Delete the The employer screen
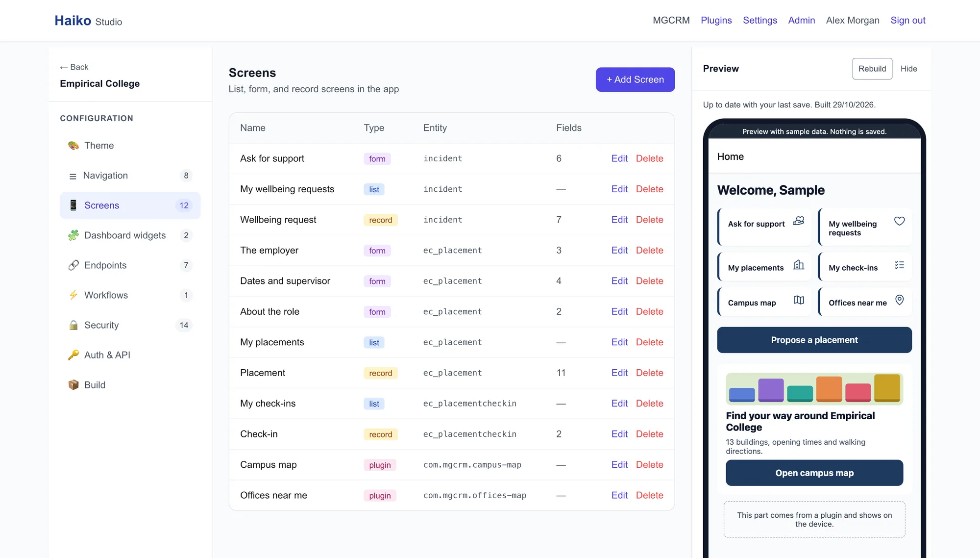The image size is (980, 558). (649, 251)
